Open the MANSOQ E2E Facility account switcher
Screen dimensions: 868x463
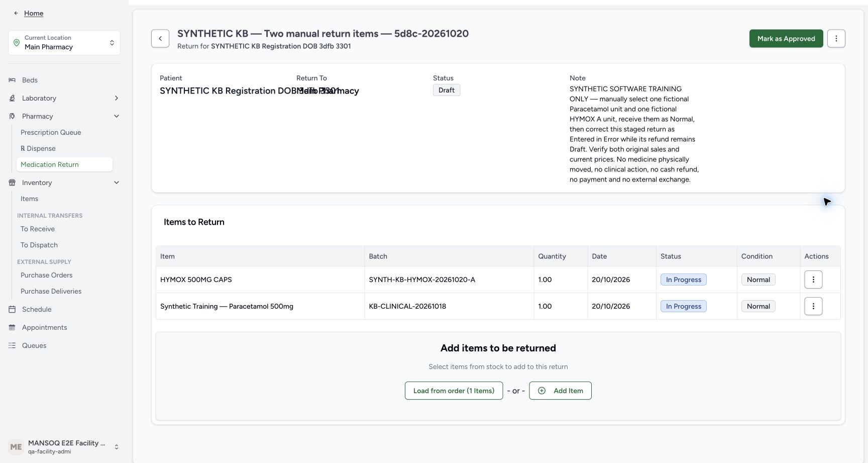coord(64,447)
